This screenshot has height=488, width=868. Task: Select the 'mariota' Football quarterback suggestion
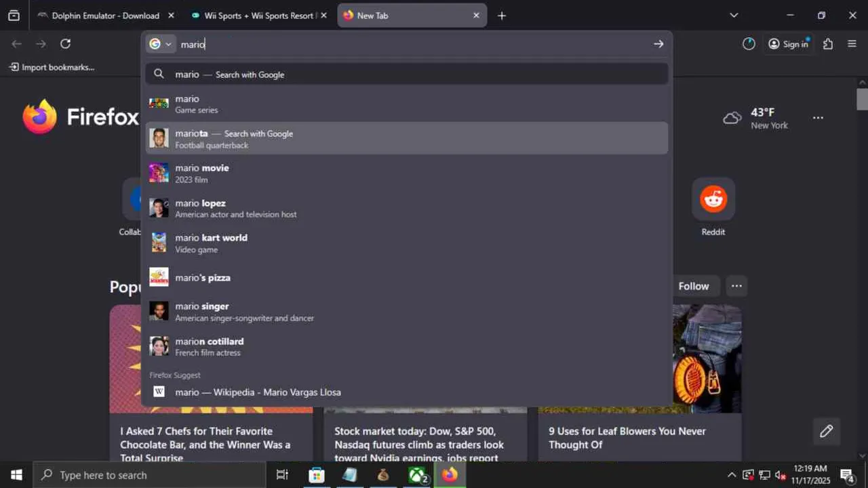(x=407, y=139)
